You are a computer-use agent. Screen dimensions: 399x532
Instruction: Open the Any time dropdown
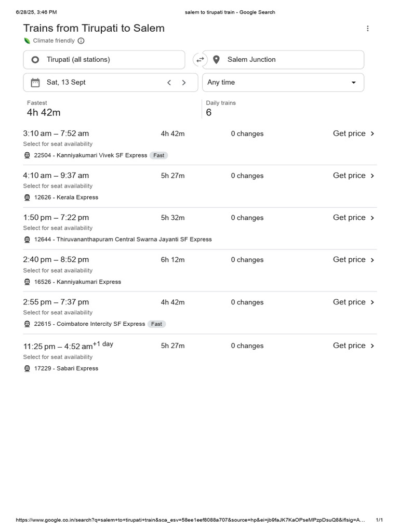[283, 83]
